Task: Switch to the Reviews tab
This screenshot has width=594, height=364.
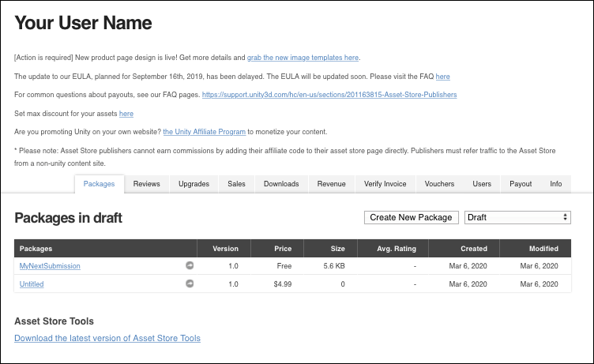Action: point(146,184)
